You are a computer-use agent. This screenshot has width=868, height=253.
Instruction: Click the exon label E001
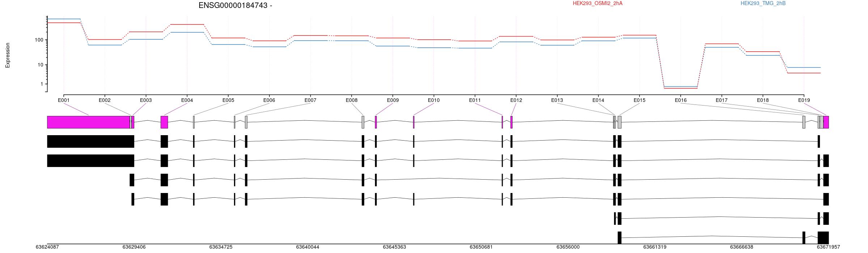64,100
